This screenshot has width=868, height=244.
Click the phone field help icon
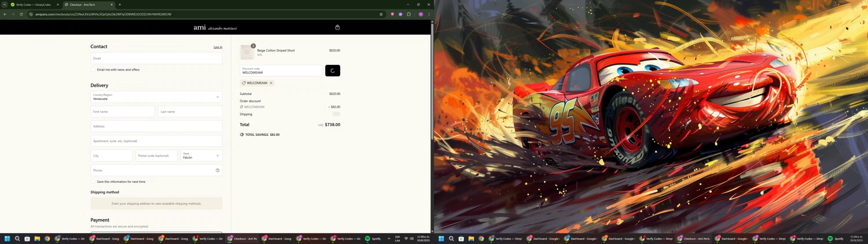[x=218, y=171]
